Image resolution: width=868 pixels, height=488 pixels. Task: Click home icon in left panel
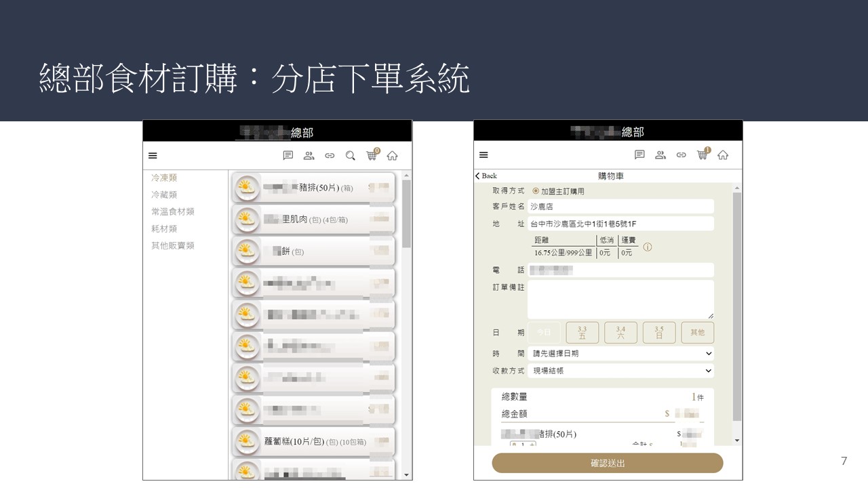tap(392, 156)
